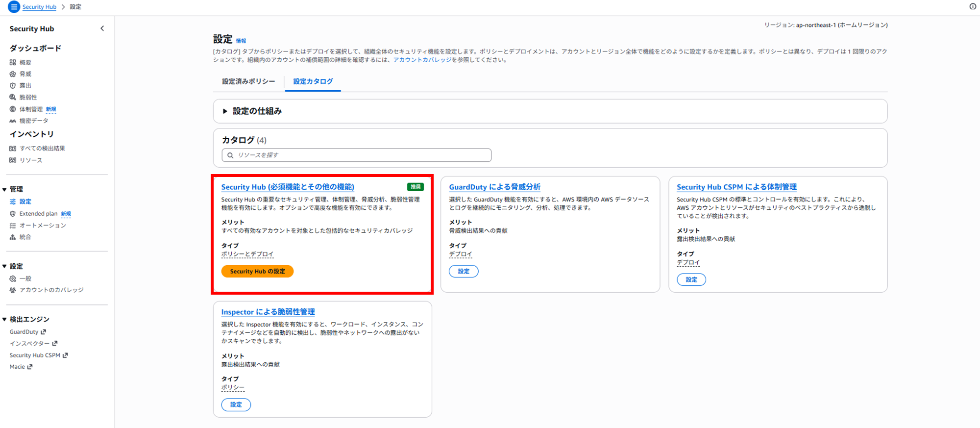The width and height of the screenshot is (980, 428).
Task: Click the GuardDuty external link icon
Action: click(43, 332)
